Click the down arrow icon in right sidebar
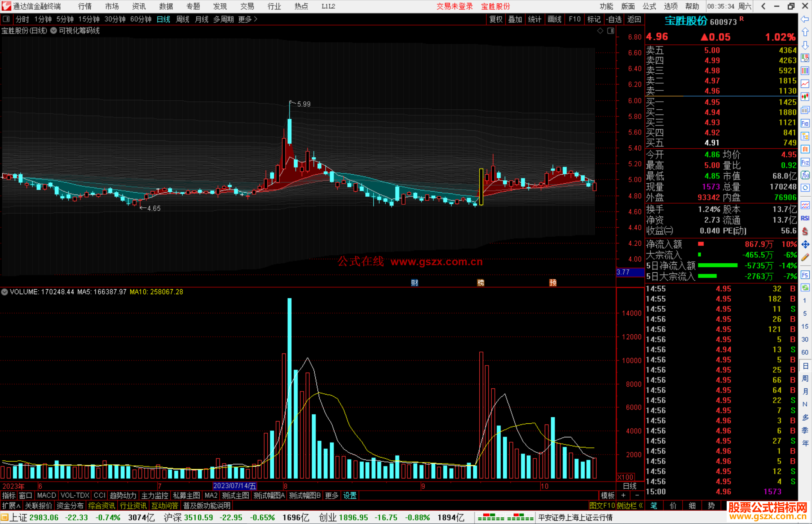 [x=805, y=45]
